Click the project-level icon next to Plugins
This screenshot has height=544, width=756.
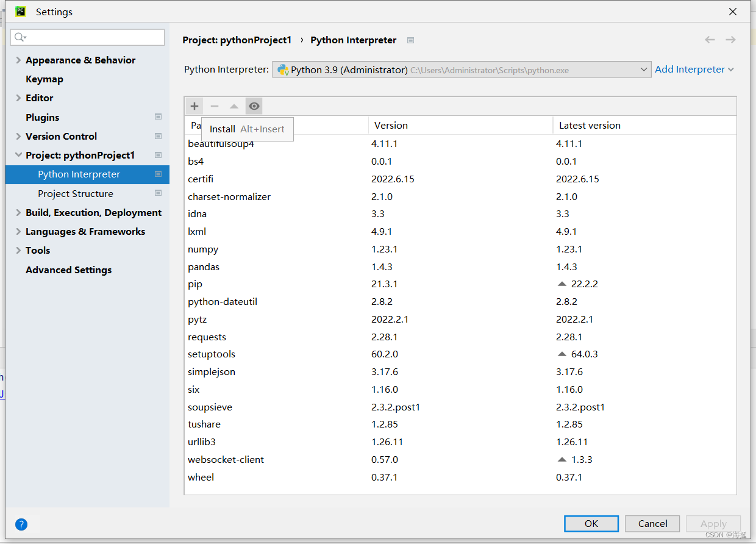point(158,117)
